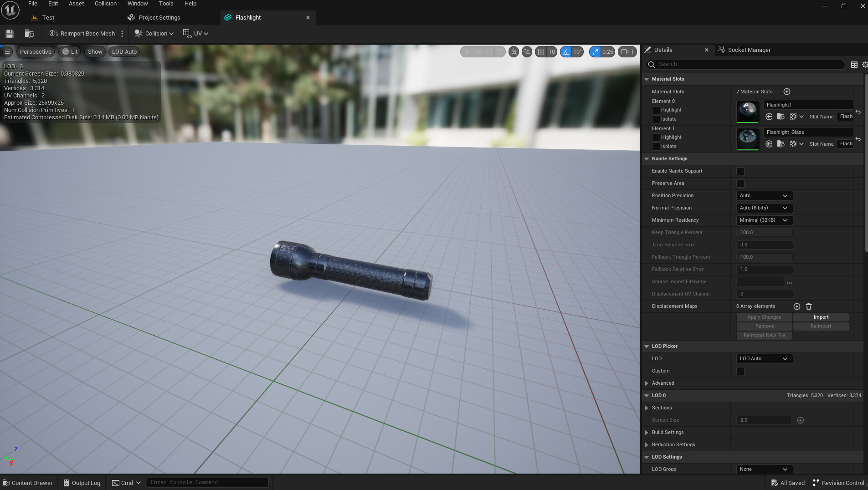Toggle property matrix table view icon

(854, 65)
